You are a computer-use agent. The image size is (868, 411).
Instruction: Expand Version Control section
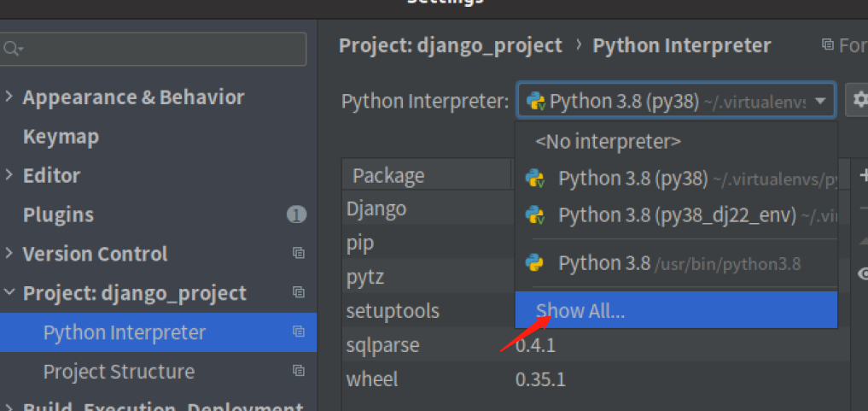click(9, 253)
